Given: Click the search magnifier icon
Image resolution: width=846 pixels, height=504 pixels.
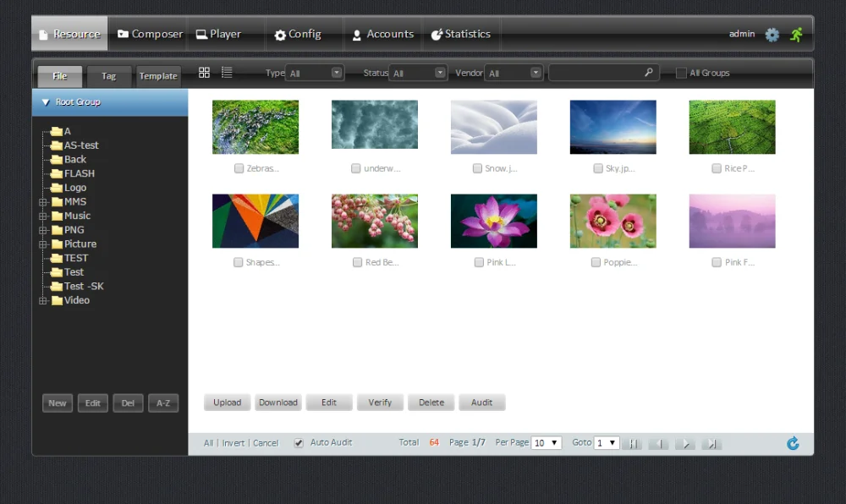Looking at the screenshot, I should [x=649, y=72].
